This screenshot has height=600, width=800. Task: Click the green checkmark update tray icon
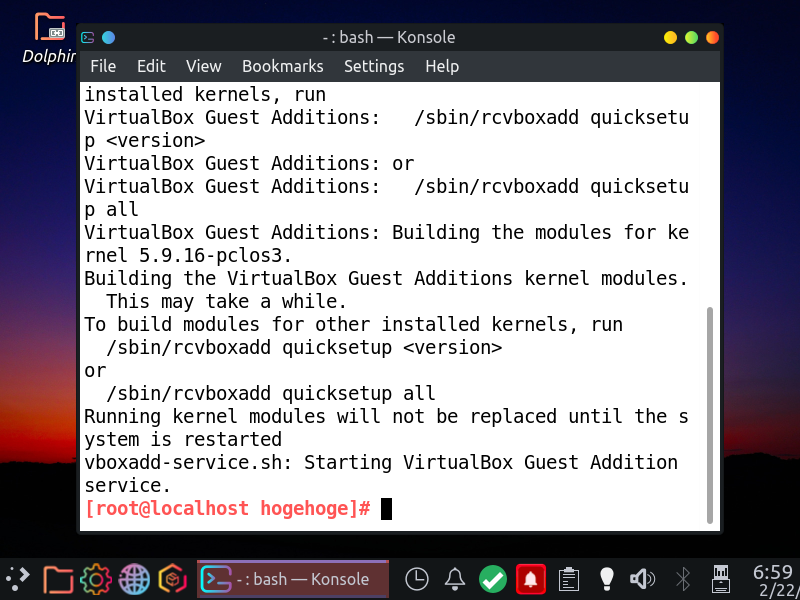tap(493, 579)
